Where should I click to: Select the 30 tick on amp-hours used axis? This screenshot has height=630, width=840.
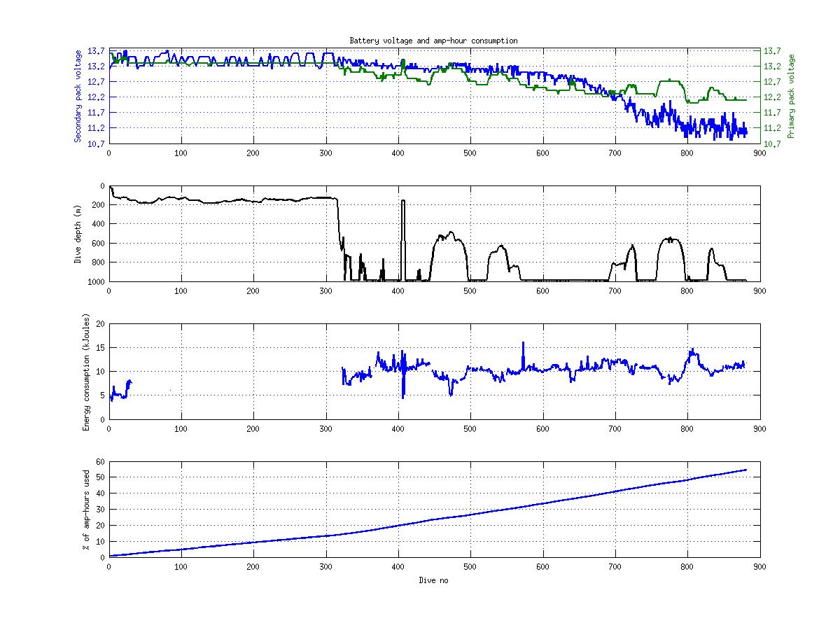tap(101, 510)
